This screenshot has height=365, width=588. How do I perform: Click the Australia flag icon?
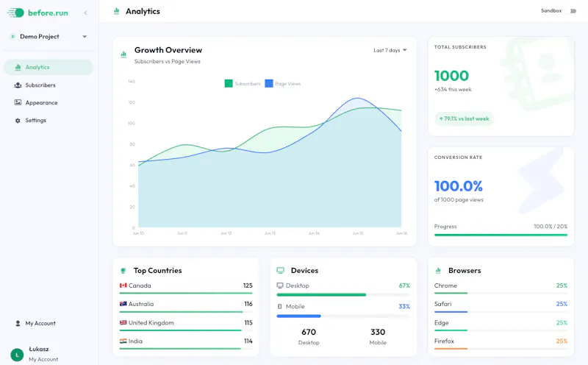(123, 304)
